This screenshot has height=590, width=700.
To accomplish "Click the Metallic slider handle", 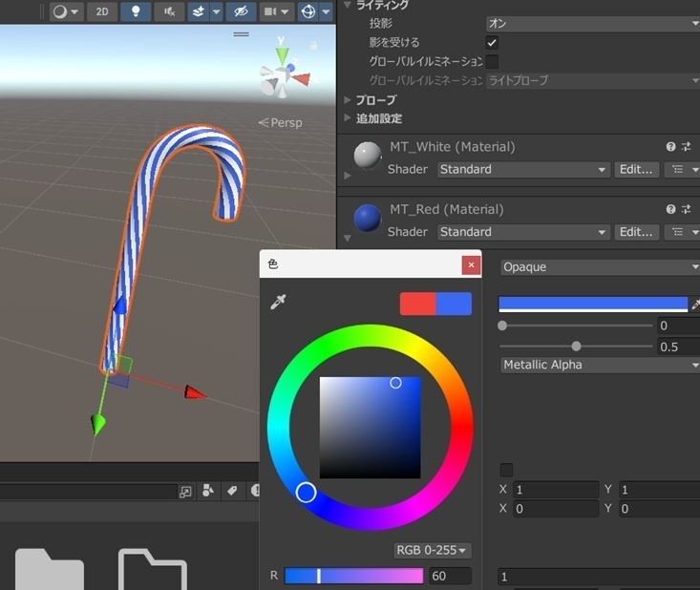I will click(502, 326).
